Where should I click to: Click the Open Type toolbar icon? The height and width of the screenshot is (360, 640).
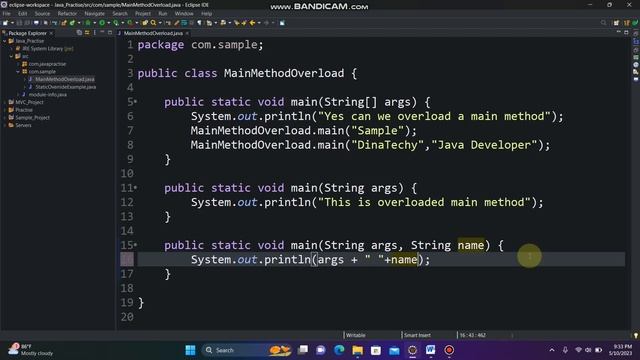tap(145, 23)
